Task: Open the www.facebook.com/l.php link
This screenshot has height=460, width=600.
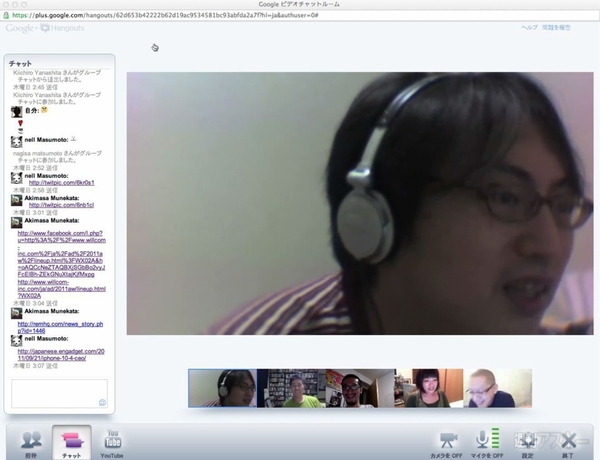Action: pyautogui.click(x=61, y=254)
